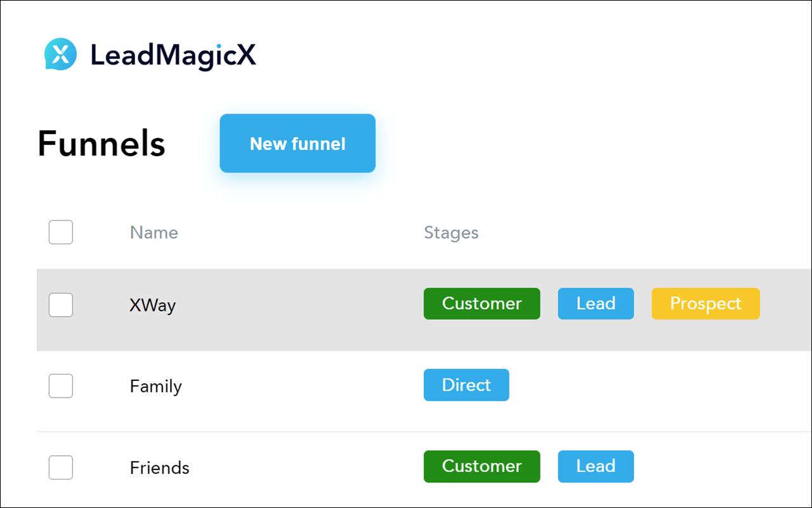Image resolution: width=812 pixels, height=508 pixels.
Task: Click the Lead stage badge in XWay row
Action: (596, 304)
